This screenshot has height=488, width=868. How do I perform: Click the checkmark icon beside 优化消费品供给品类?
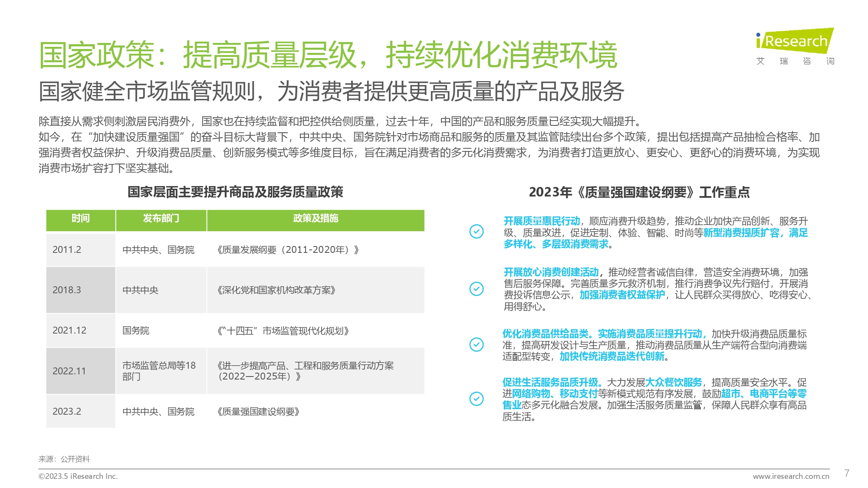[x=477, y=345]
